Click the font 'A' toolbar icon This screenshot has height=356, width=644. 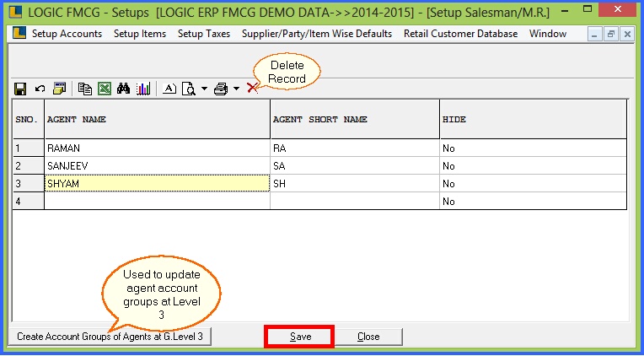tap(169, 88)
